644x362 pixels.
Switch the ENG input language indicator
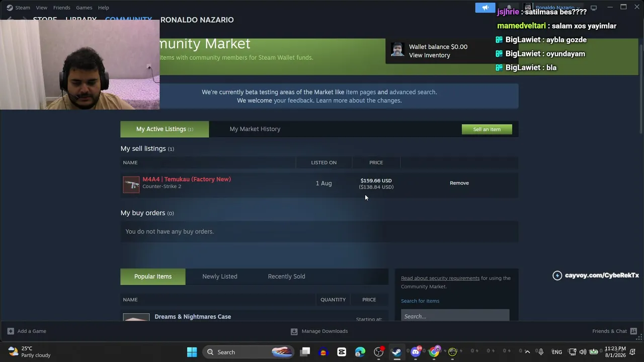(557, 352)
